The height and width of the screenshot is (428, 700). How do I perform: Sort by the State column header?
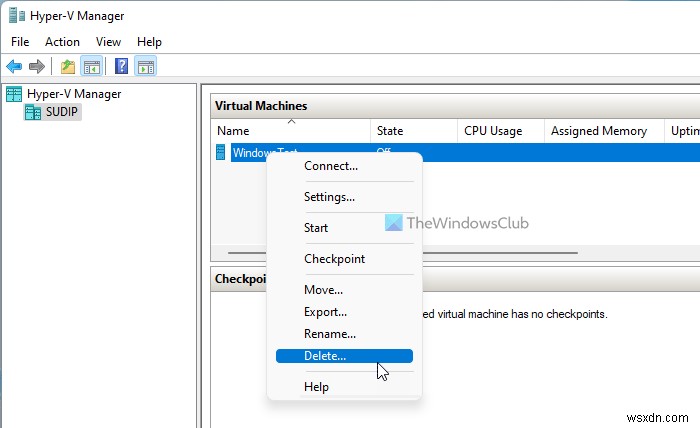(414, 131)
